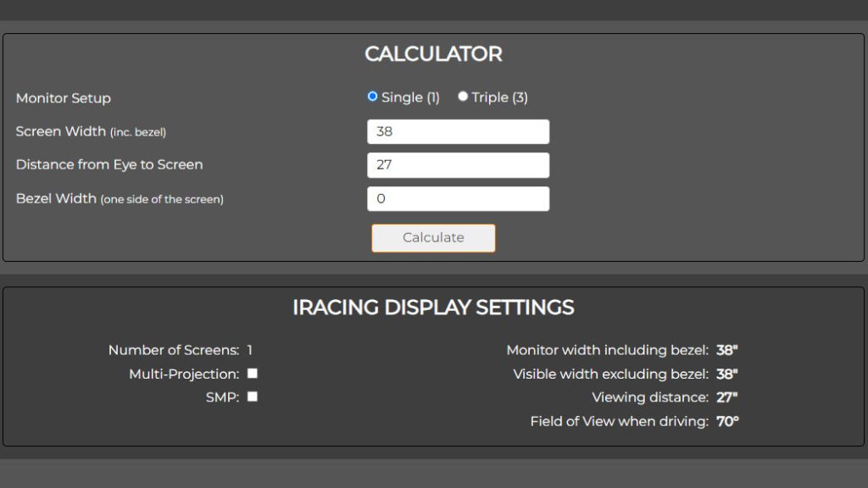Select the value 38 in Screen Width field
The height and width of the screenshot is (488, 868).
click(x=384, y=130)
